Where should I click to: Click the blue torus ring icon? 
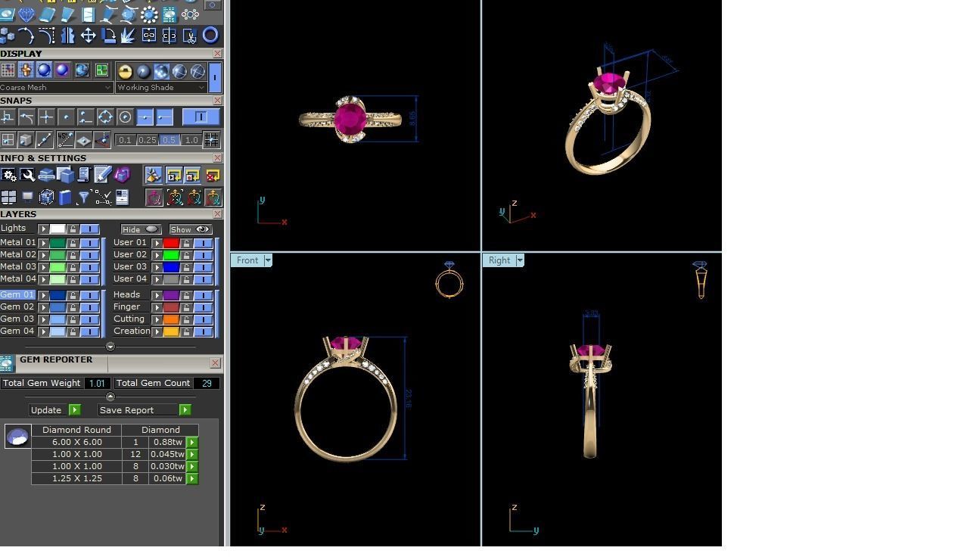pos(210,35)
